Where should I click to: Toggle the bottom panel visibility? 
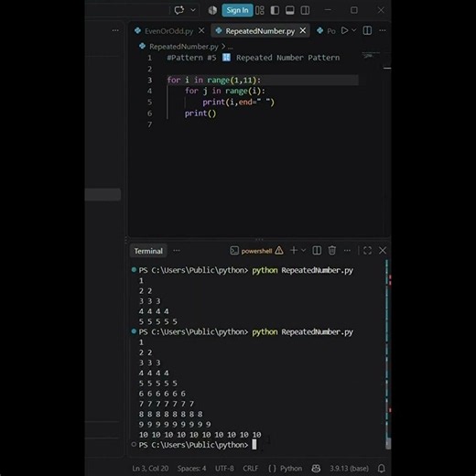(x=290, y=10)
